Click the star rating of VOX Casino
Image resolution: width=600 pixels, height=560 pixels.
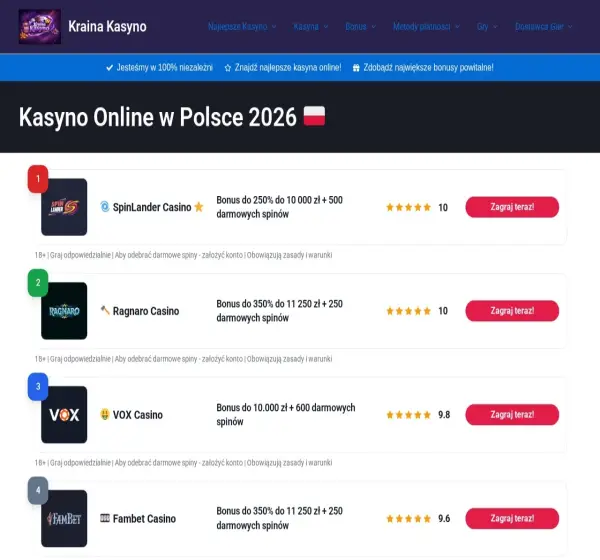coord(409,415)
